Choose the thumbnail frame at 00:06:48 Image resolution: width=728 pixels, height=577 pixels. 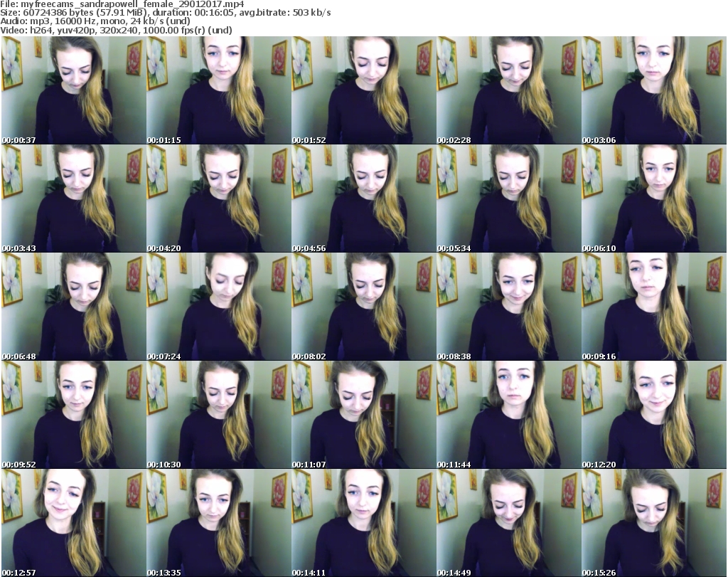tap(74, 307)
